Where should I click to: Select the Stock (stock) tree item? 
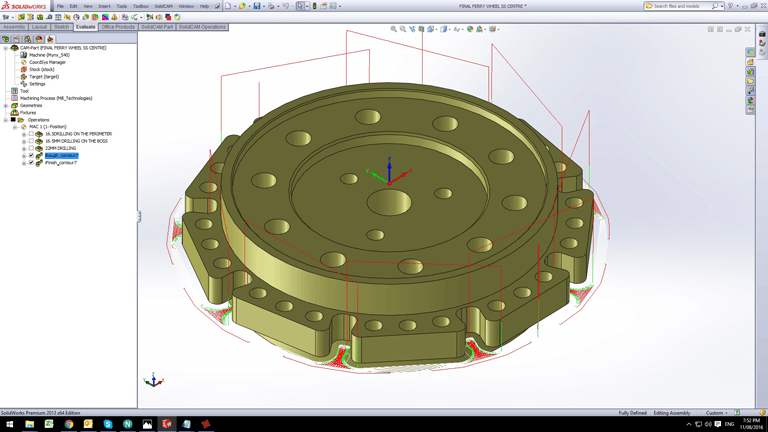click(42, 69)
